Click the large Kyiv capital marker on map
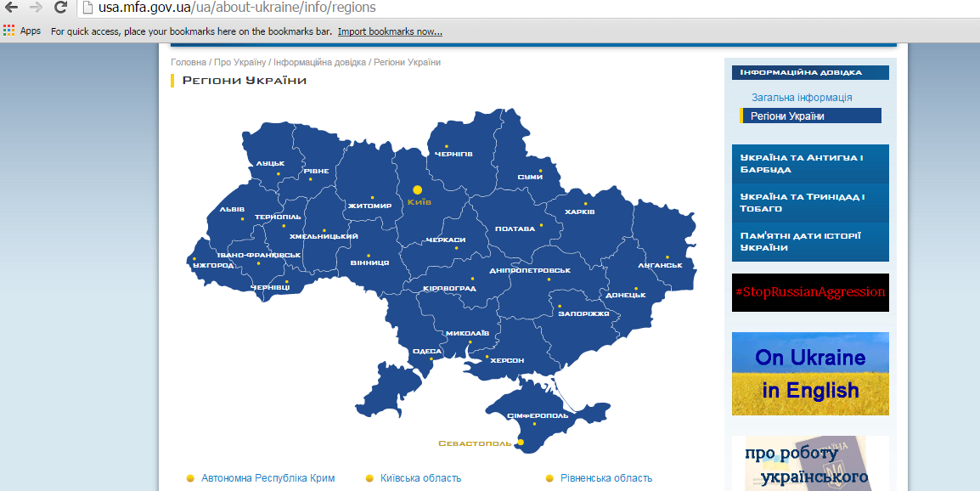The width and height of the screenshot is (980, 491). point(417,190)
